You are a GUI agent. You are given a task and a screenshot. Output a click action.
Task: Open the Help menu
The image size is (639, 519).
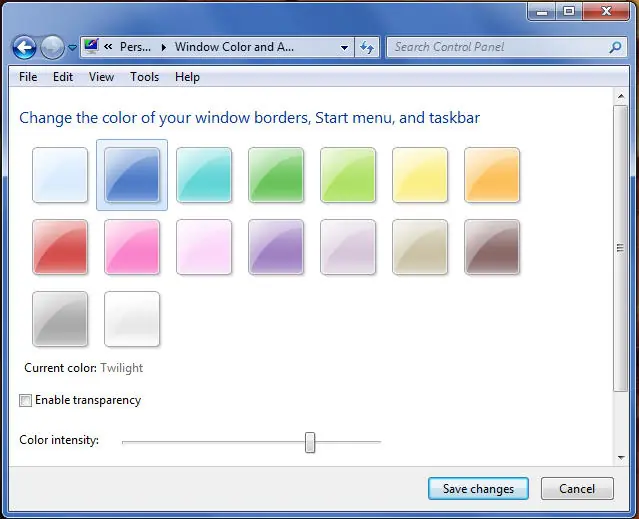187,77
